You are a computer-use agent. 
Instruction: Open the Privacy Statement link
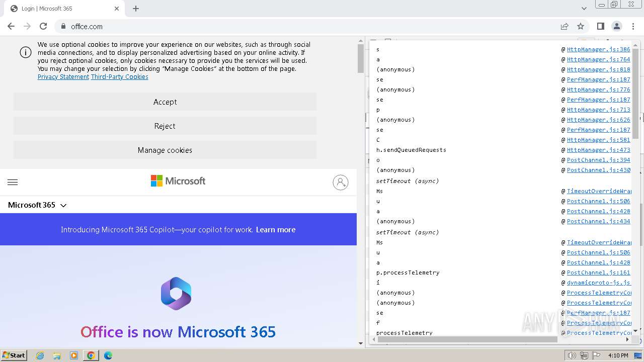coord(63,77)
